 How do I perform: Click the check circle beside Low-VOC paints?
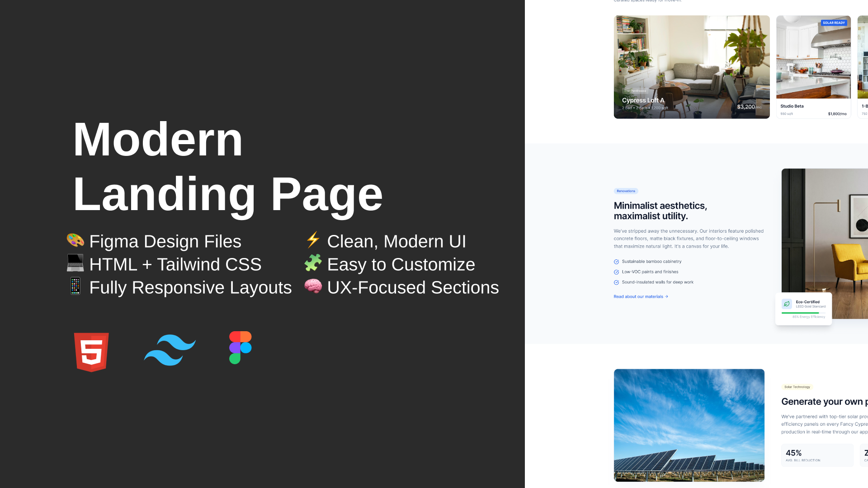click(616, 272)
